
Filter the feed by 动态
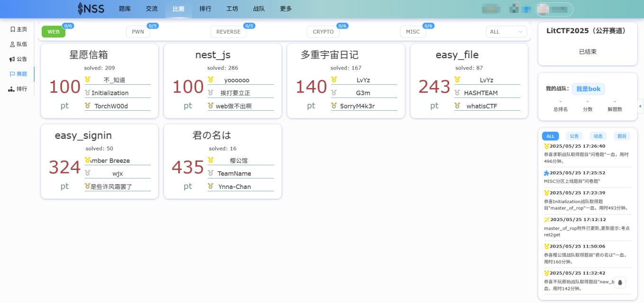click(x=598, y=136)
